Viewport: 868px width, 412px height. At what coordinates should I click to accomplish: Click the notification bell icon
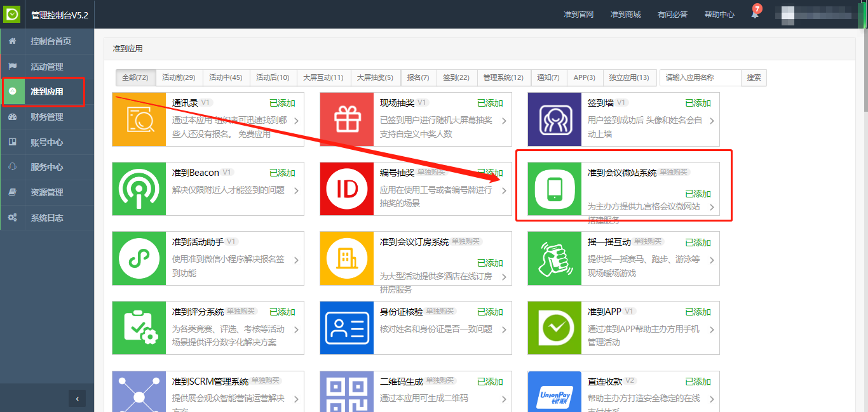(755, 14)
